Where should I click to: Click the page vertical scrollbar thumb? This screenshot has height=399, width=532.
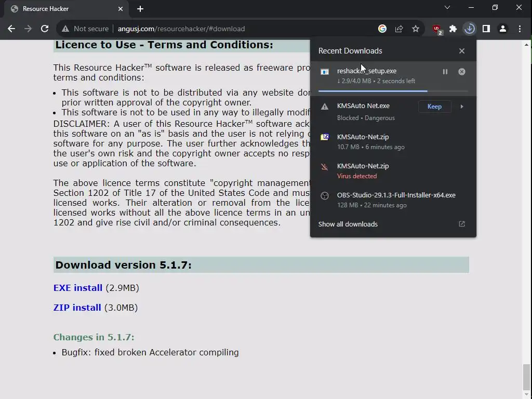point(526,377)
